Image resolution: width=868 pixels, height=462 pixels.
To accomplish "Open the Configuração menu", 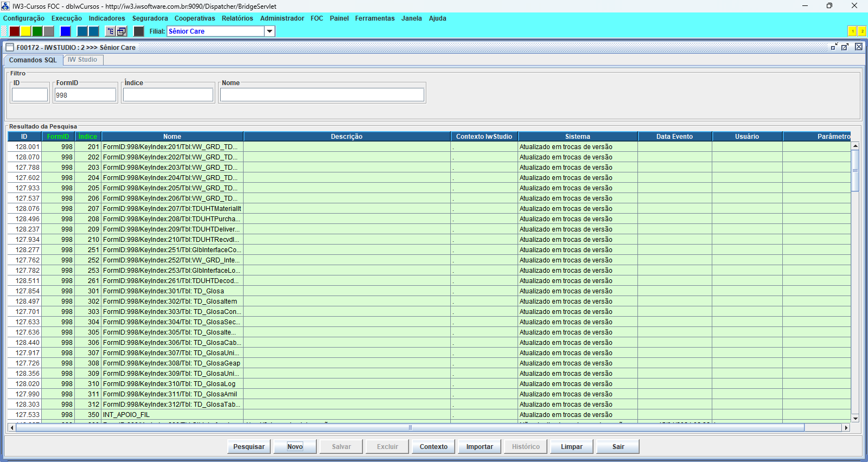I will 24,18.
